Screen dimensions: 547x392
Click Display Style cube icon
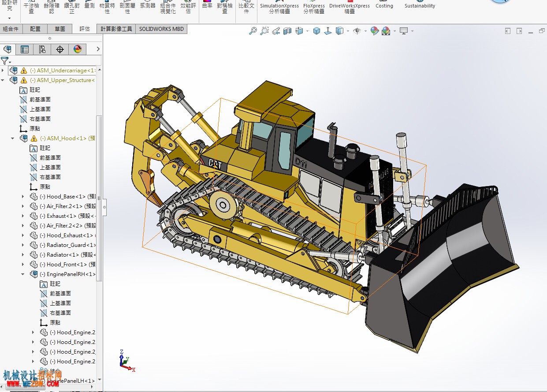tap(340, 31)
